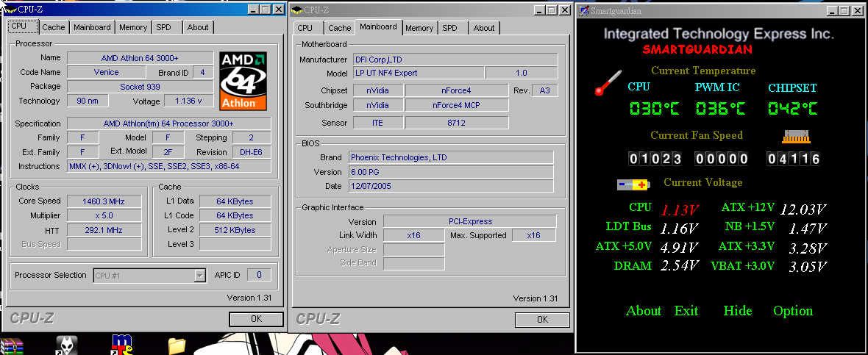Click the SmartGuardian title bar icon

click(583, 10)
